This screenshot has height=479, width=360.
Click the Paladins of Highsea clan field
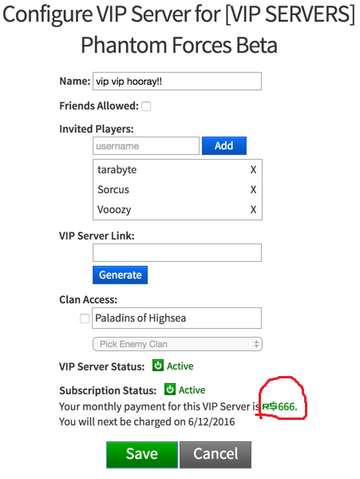point(177,318)
